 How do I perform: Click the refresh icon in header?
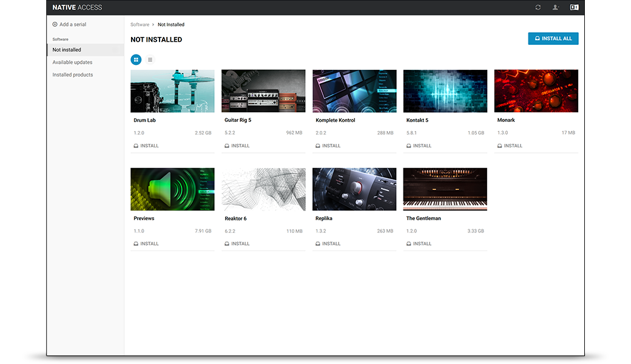[x=538, y=7]
